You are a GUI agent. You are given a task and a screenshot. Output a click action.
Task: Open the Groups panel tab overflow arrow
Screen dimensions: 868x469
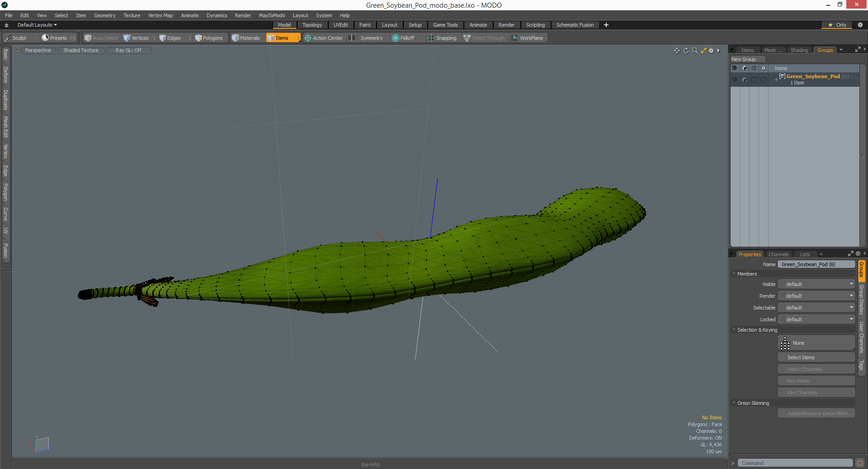841,50
